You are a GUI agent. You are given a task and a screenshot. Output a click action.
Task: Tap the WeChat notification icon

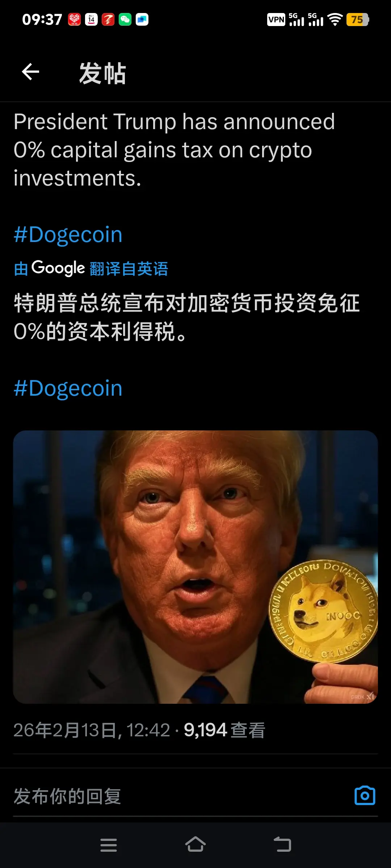(125, 20)
